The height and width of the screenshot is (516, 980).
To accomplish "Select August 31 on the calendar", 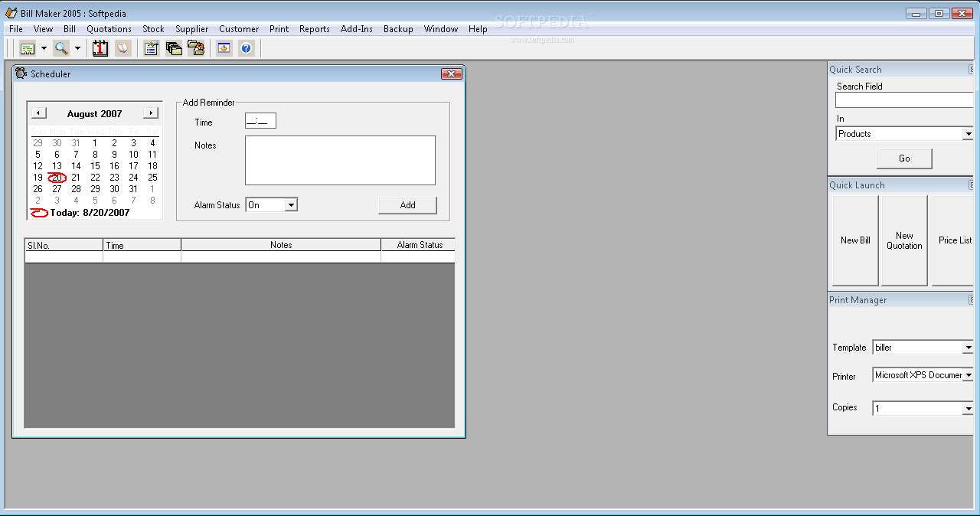I will pos(133,189).
